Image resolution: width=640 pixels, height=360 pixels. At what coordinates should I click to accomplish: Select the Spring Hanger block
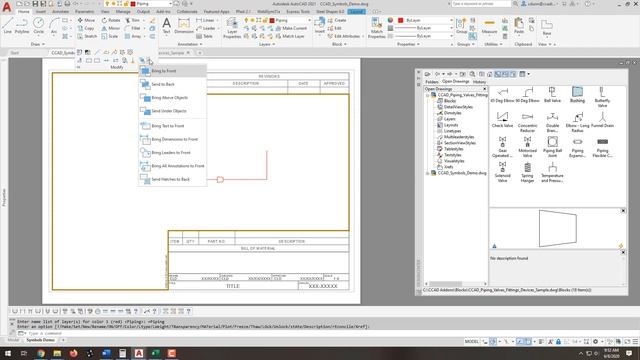[x=527, y=172]
